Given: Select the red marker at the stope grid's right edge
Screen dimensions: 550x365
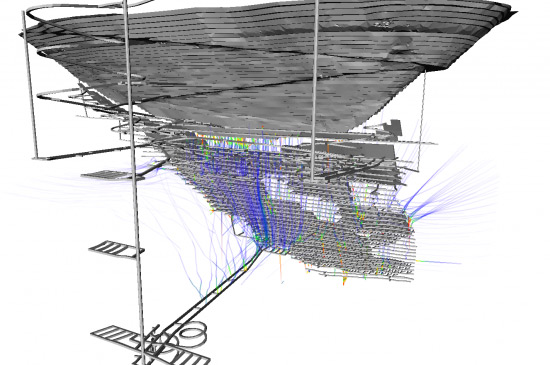Looking at the screenshot, I should pos(409,222).
